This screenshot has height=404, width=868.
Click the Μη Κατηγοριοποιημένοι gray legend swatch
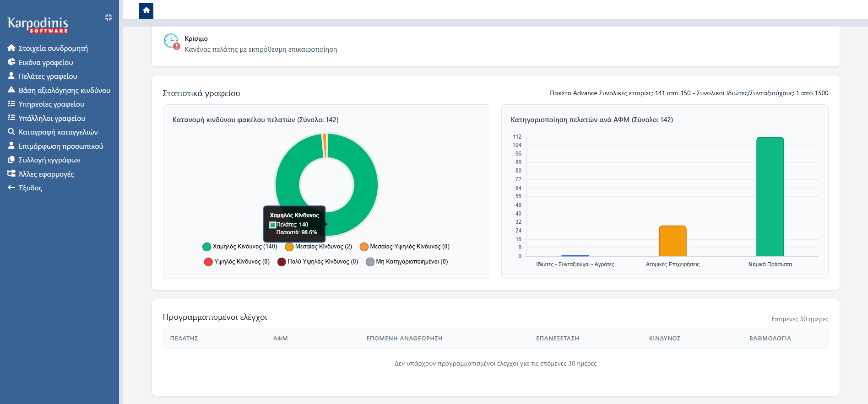[370, 262]
